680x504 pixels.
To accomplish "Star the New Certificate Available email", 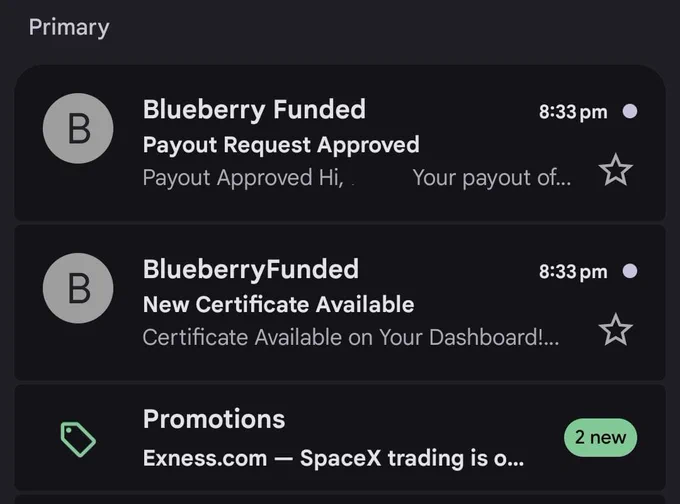I will (x=615, y=330).
